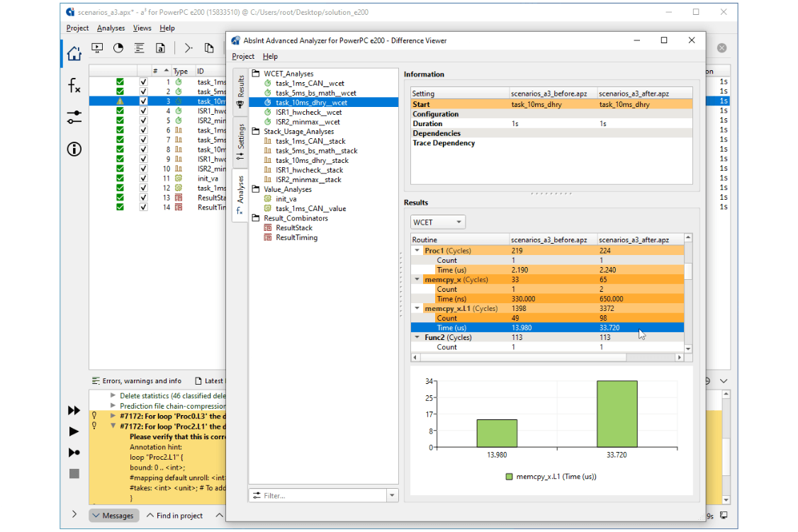Uncheck the checkbox for analysis row 7
Image resolution: width=798 pixels, height=532 pixels.
coord(144,140)
